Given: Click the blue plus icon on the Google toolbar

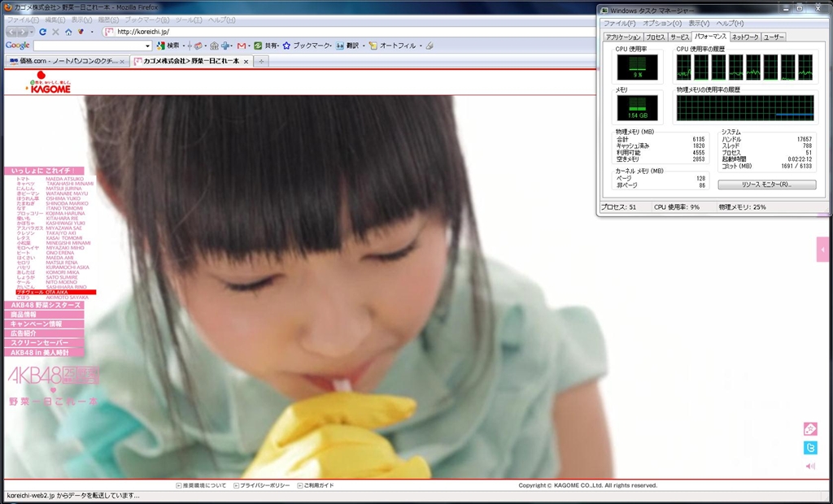Looking at the screenshot, I should pyautogui.click(x=226, y=46).
